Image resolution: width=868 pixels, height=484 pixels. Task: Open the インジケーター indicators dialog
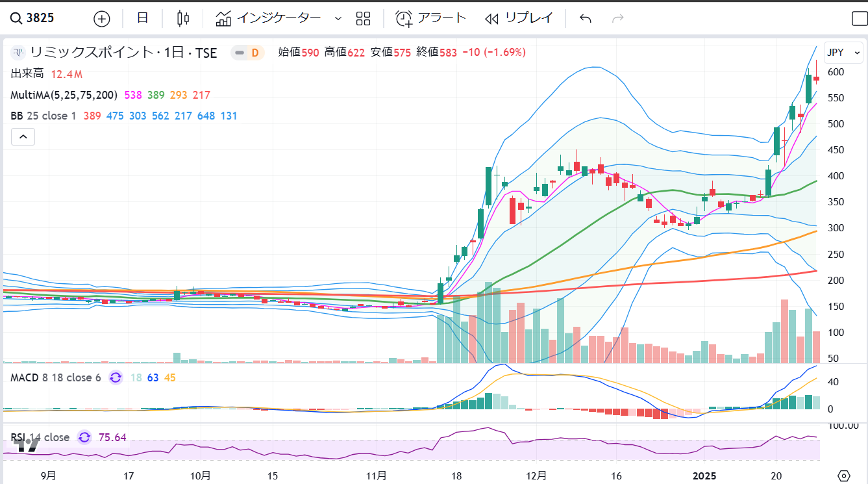coord(269,18)
